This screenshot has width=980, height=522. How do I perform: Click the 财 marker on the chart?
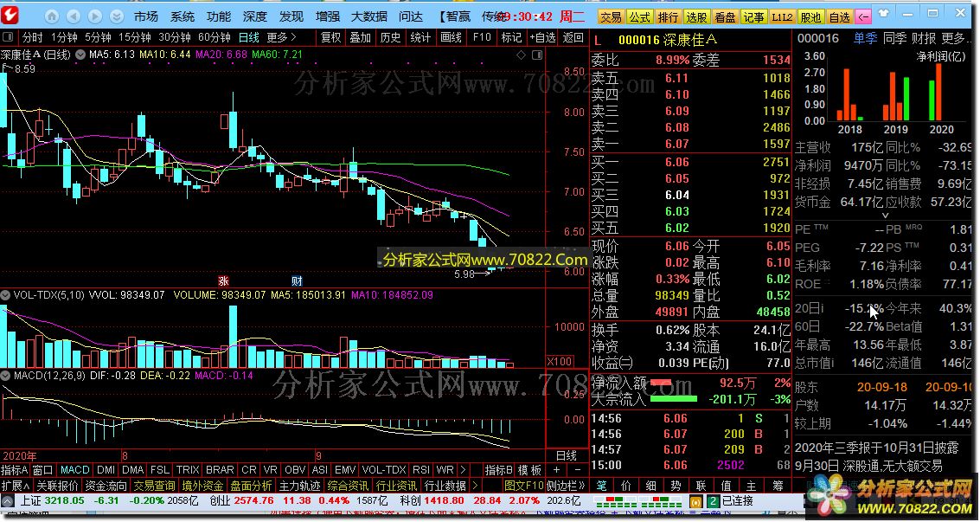(x=297, y=280)
